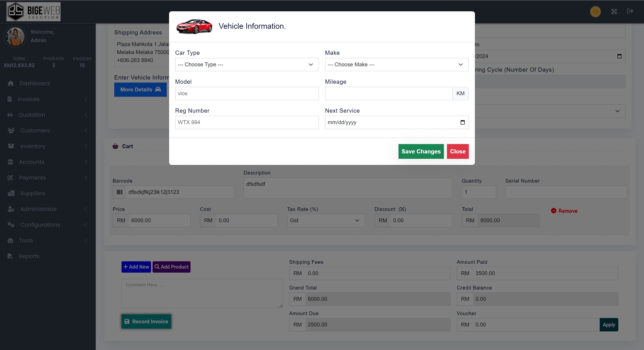This screenshot has width=644, height=350.
Task: Click the Amount Paid input field
Action: [545, 273]
